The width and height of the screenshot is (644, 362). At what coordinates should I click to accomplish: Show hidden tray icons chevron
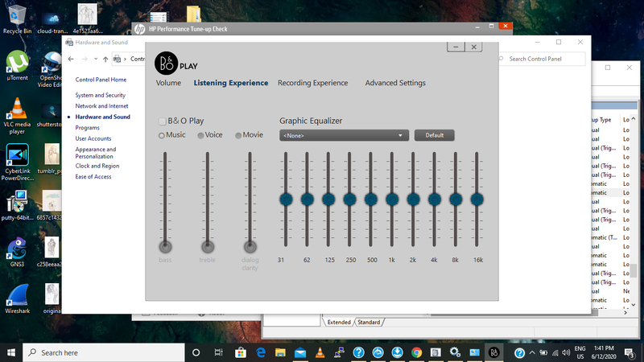pos(532,352)
